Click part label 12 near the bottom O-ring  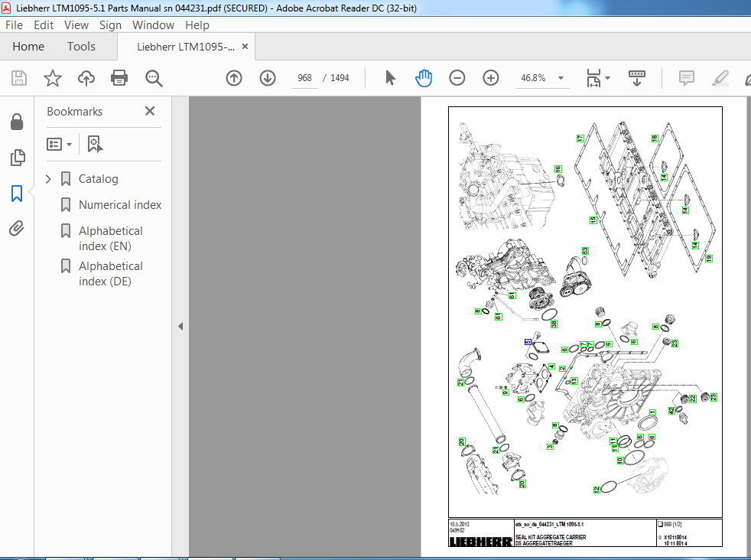point(597,490)
